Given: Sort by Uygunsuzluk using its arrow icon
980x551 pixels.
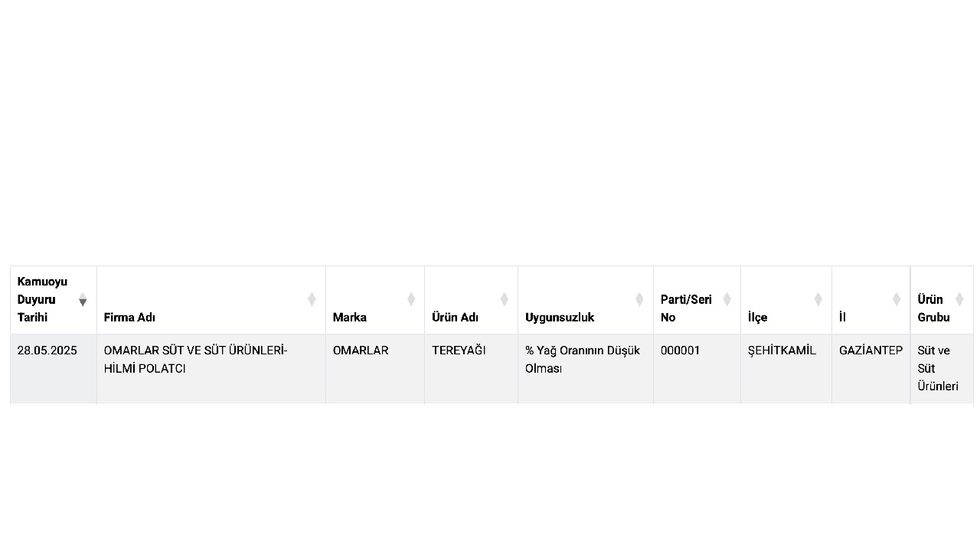Looking at the screenshot, I should (639, 299).
